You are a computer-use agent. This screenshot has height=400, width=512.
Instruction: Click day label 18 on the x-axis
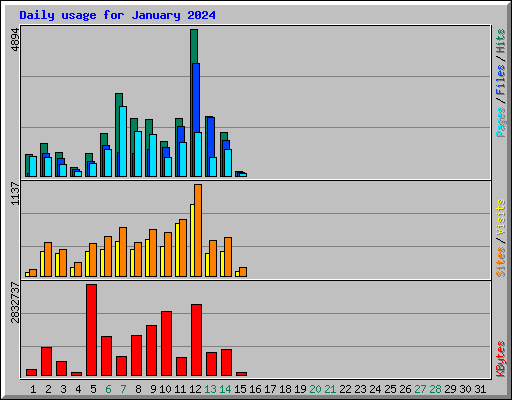285,389
